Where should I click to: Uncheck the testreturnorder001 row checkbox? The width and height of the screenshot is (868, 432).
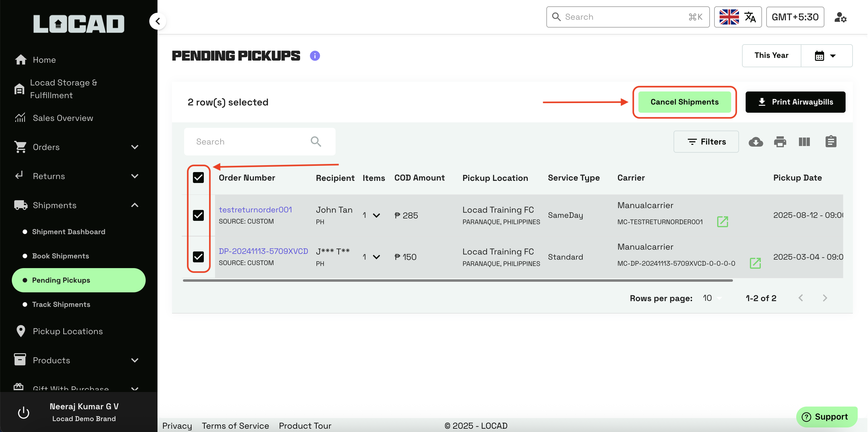(x=198, y=215)
